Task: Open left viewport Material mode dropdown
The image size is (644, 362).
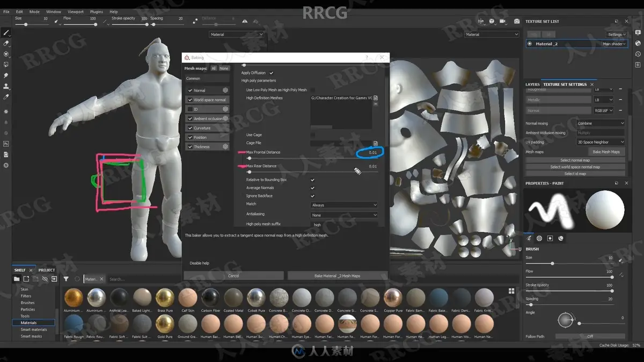Action: (237, 34)
